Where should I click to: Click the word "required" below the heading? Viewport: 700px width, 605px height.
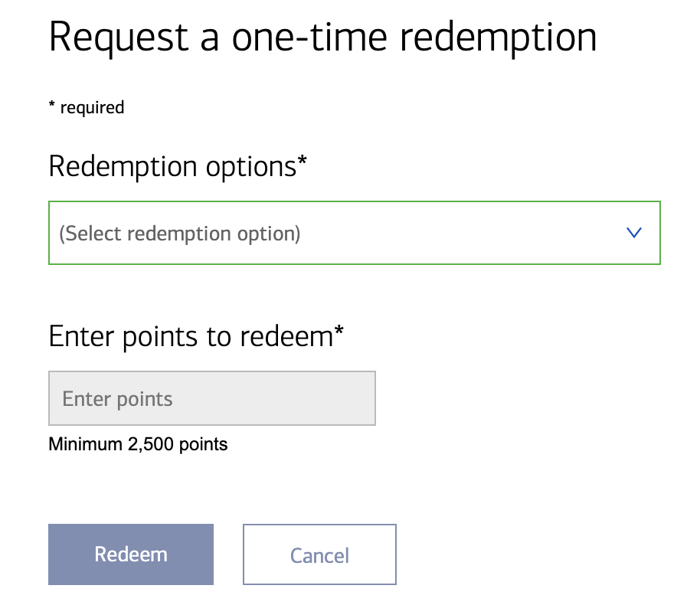pyautogui.click(x=92, y=107)
